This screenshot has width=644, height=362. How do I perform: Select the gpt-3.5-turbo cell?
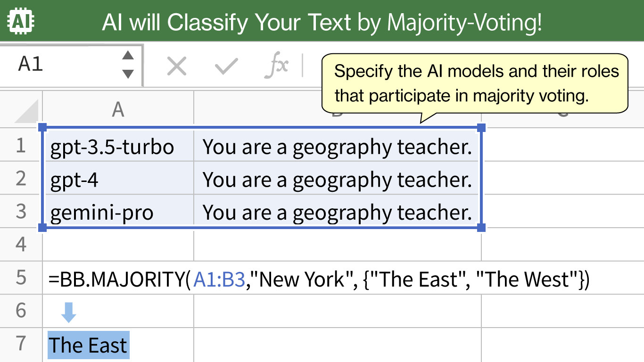pos(118,147)
